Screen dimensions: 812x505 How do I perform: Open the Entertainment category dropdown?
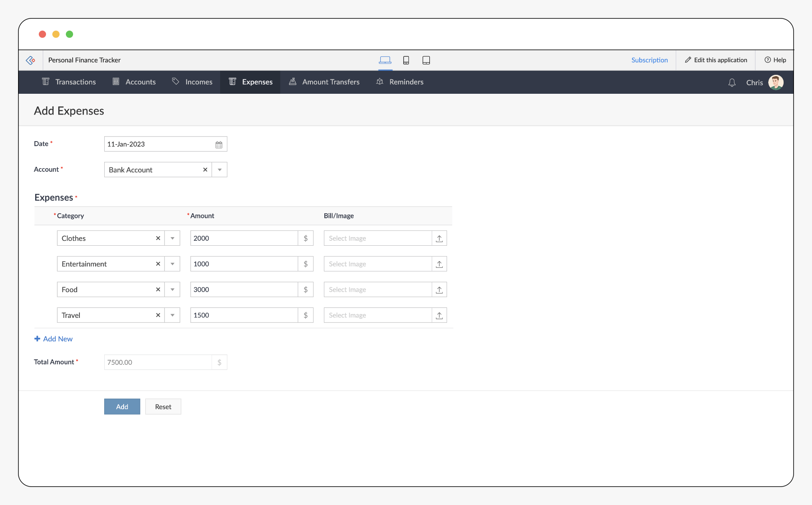pos(172,264)
